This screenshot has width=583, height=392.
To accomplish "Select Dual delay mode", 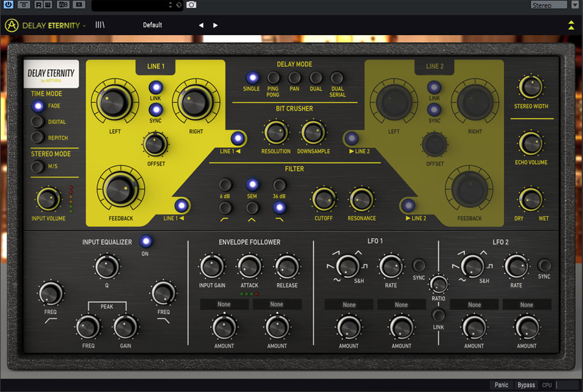I will [315, 78].
